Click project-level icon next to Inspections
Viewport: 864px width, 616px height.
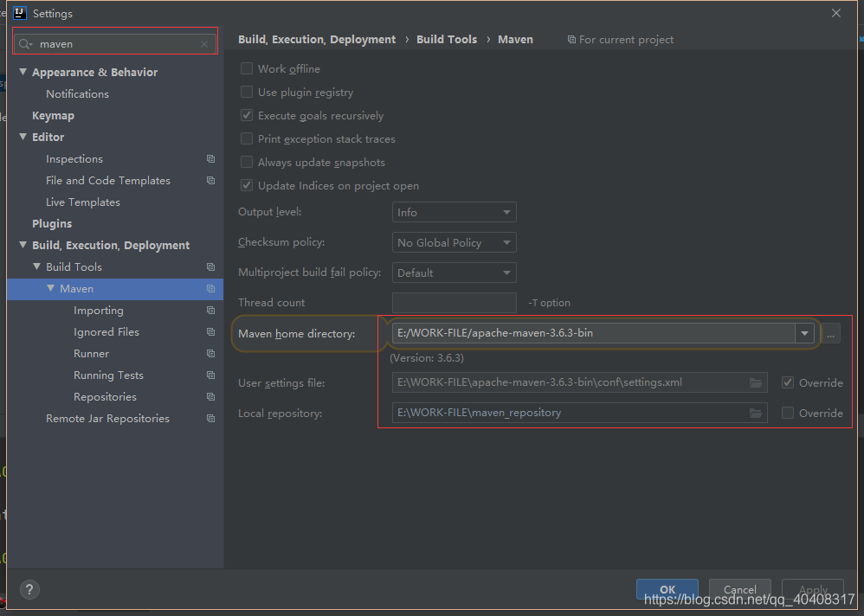(x=210, y=158)
